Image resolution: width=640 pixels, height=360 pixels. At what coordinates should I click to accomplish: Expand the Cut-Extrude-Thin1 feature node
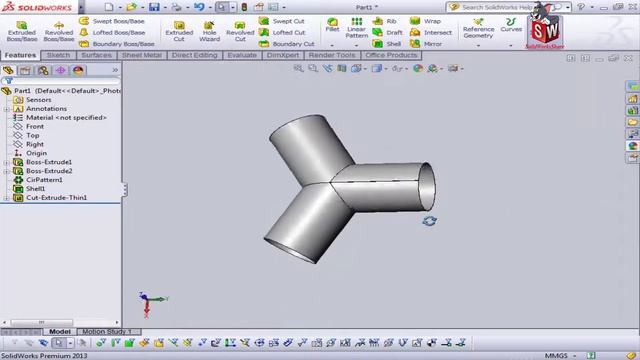(x=6, y=198)
